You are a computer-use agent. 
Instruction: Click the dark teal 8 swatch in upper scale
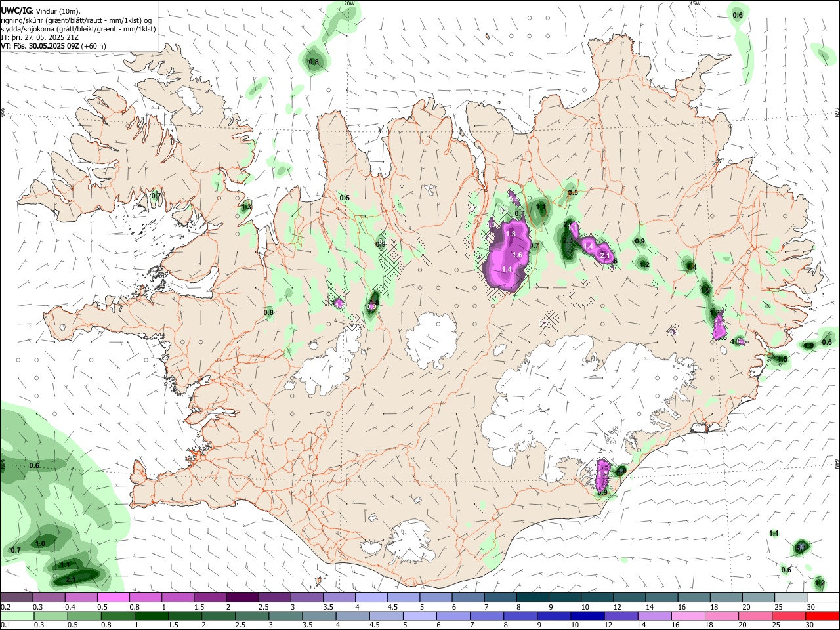[x=533, y=597]
